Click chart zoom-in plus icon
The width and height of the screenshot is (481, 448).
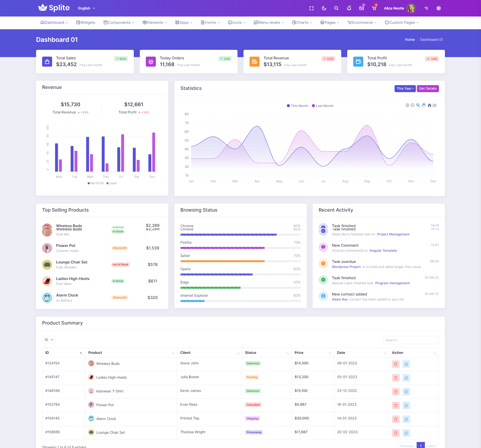pos(407,105)
